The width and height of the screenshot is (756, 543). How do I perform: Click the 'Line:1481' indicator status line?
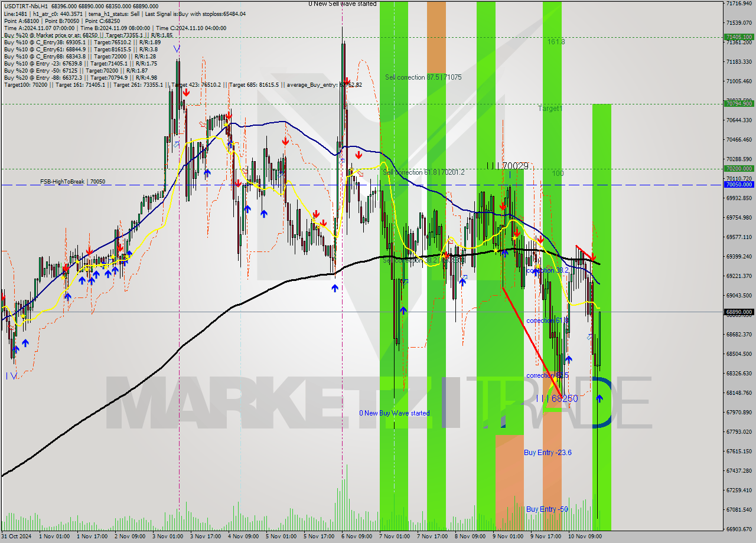coord(125,14)
